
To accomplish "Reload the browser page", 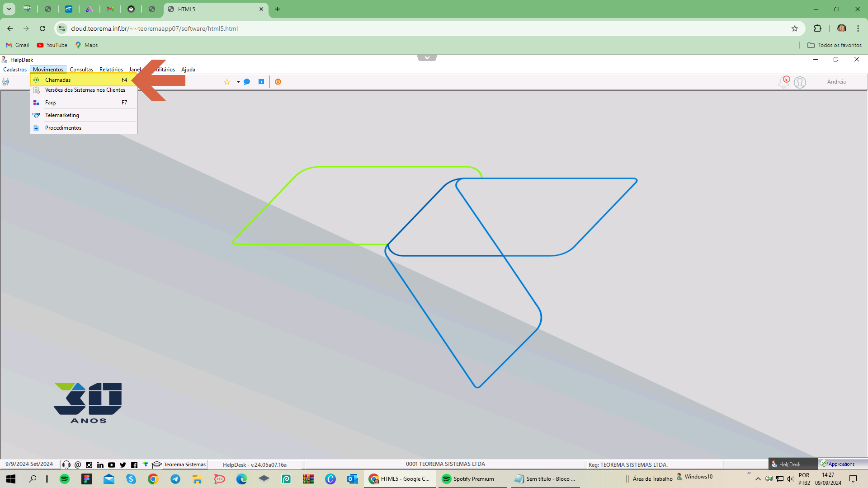I will pos(42,28).
